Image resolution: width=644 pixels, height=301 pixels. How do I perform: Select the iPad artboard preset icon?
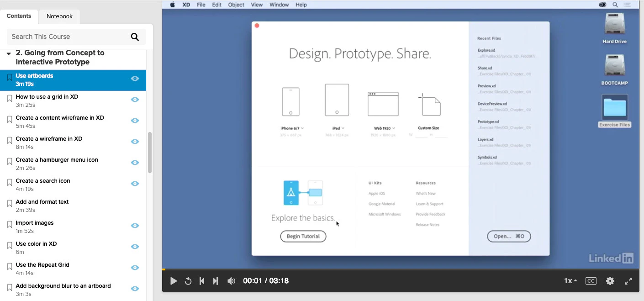(x=337, y=100)
